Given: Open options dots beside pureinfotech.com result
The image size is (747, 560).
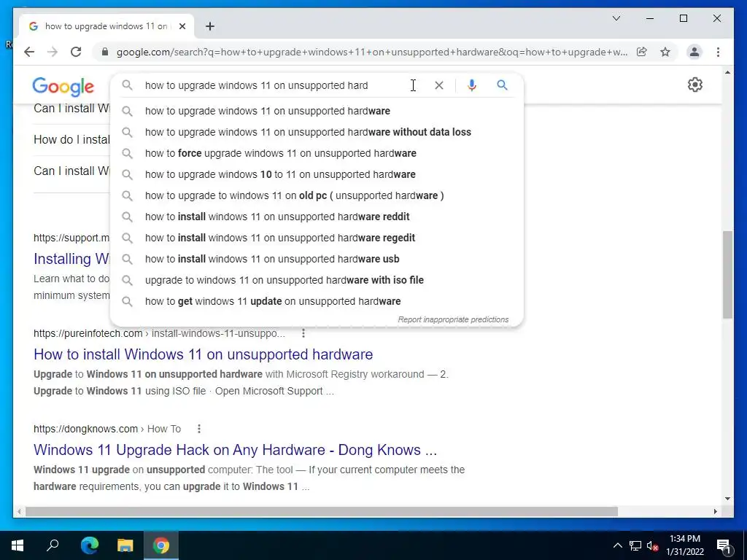Looking at the screenshot, I should pos(303,333).
